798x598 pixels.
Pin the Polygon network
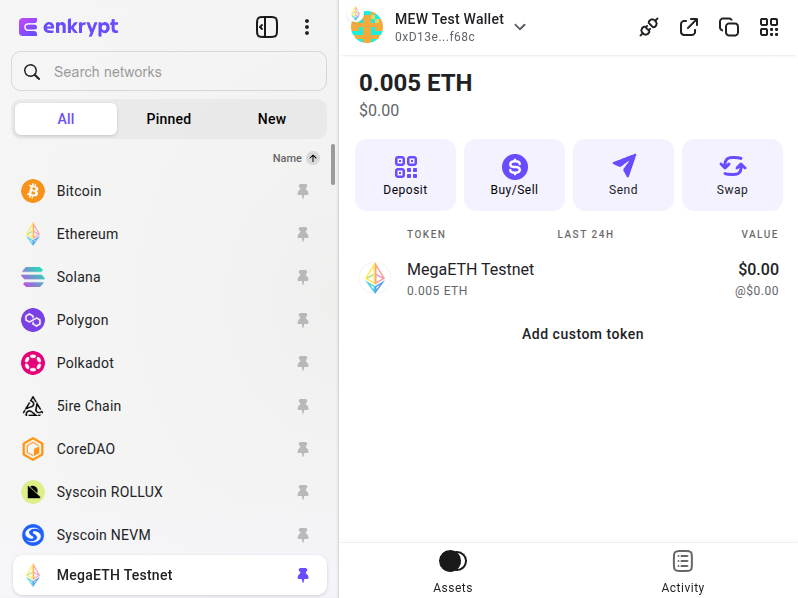pyautogui.click(x=303, y=320)
